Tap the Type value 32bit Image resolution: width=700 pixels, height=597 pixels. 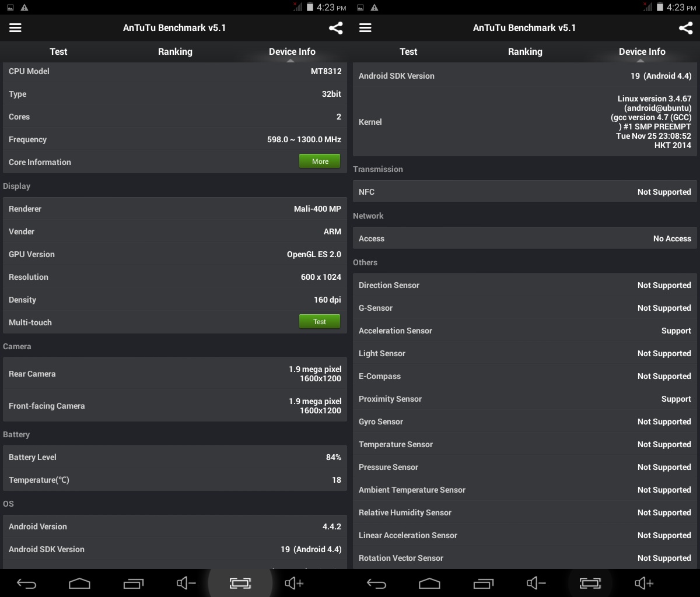point(331,94)
